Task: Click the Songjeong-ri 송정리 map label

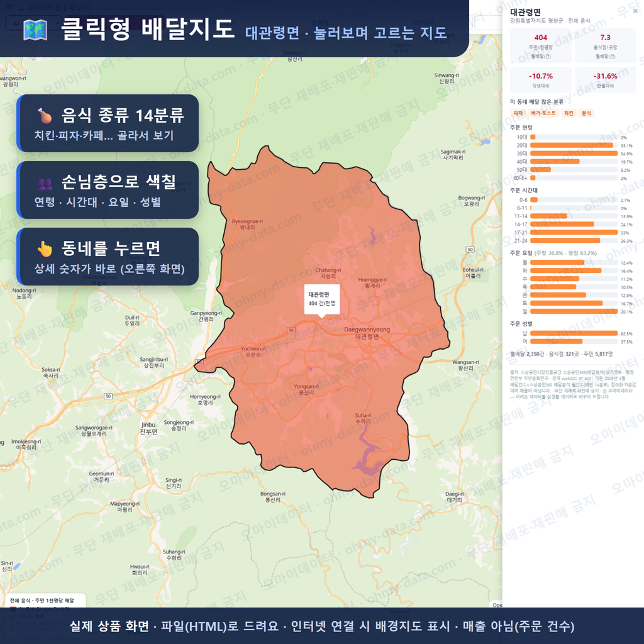Action: coord(179,425)
